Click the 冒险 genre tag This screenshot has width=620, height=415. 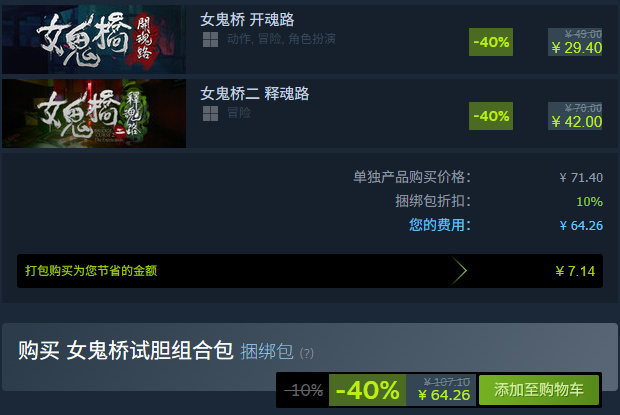click(239, 113)
